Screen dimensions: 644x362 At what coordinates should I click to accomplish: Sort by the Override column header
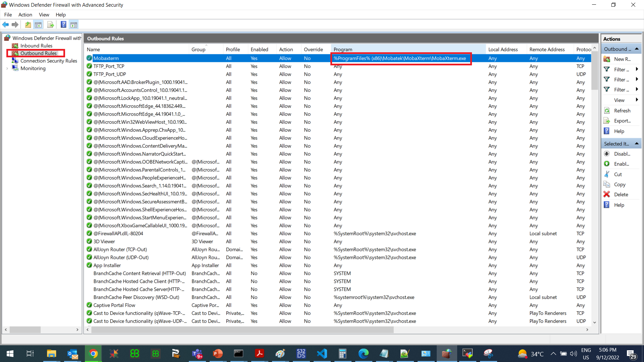[316, 49]
